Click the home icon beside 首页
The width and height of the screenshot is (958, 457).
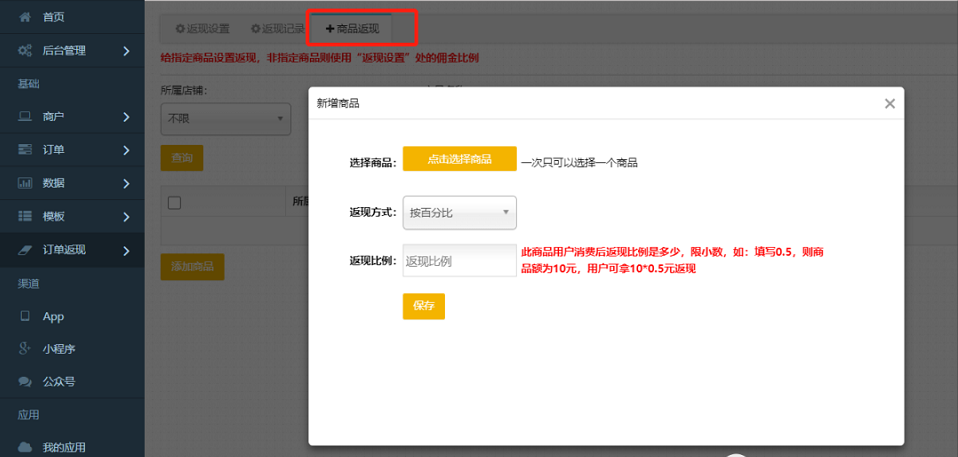pos(25,17)
